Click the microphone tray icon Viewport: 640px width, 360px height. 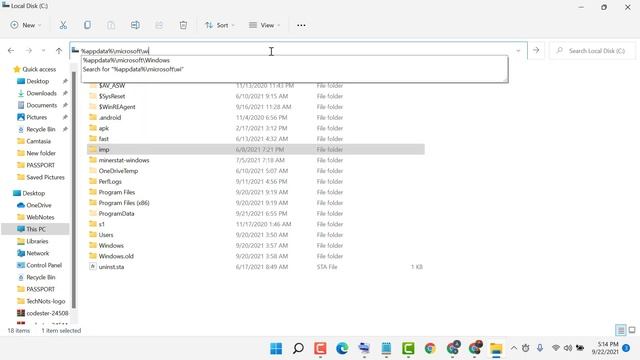click(x=540, y=348)
